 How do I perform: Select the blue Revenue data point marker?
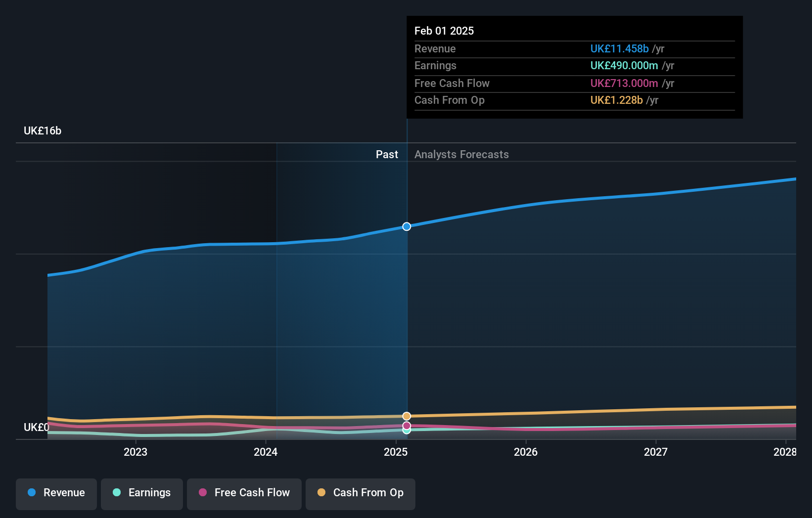pyautogui.click(x=406, y=226)
